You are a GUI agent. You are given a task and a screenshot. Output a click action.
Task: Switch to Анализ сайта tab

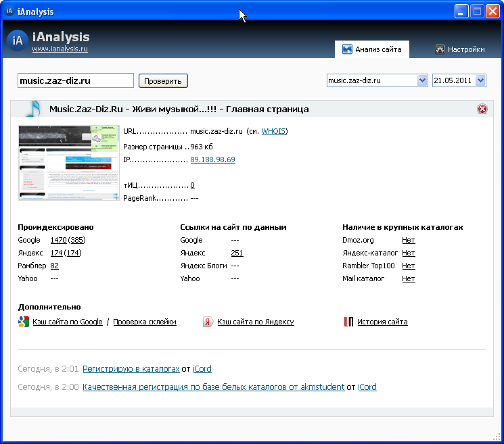point(372,49)
